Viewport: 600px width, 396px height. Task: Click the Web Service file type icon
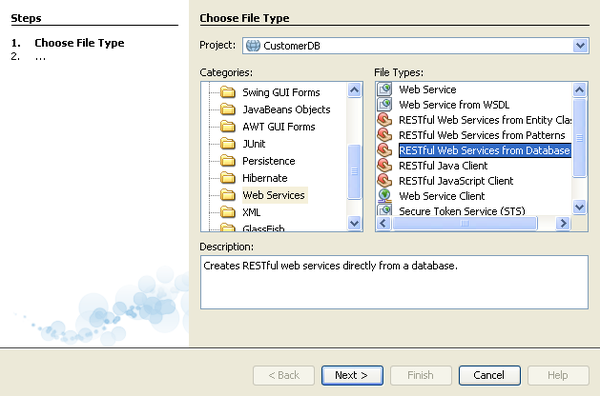click(385, 89)
